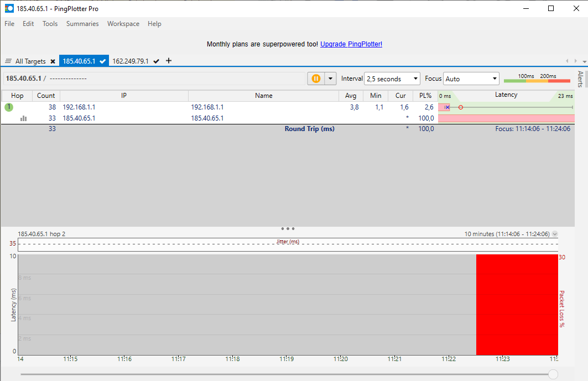Click the Cur column header
Screen dimensions: 588x381
pos(400,96)
